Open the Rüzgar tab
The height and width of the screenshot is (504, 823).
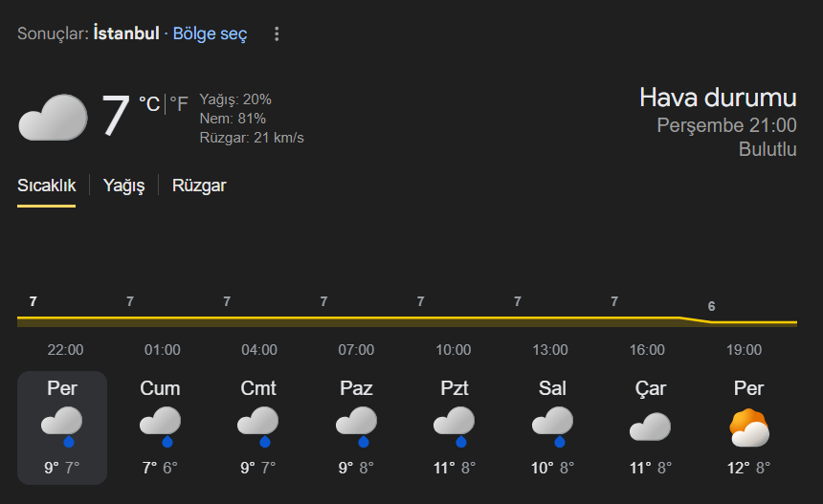tap(199, 186)
